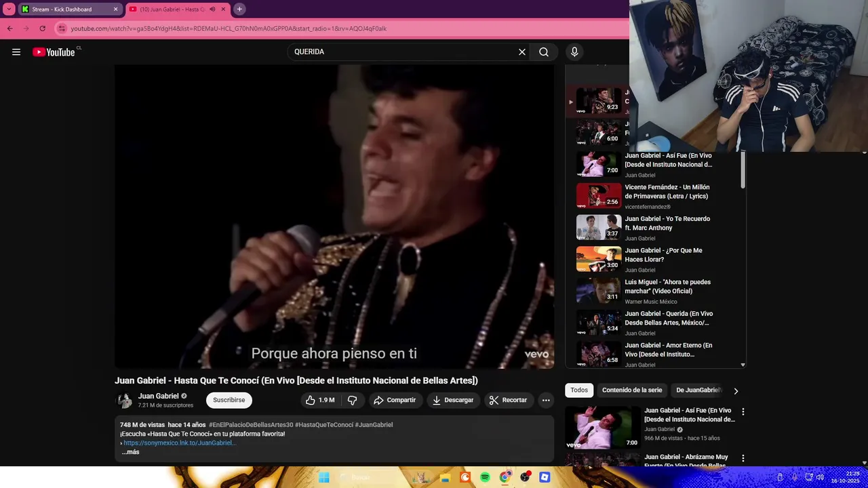Screen dimensions: 868x488
Task: Click the playlist scrollbar thumb
Action: (743, 170)
